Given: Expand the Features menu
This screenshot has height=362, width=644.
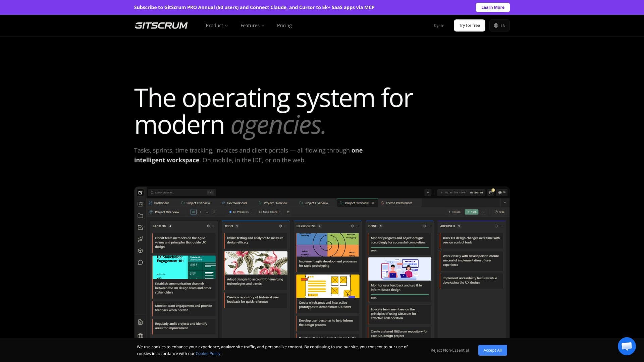Looking at the screenshot, I should click(252, 25).
